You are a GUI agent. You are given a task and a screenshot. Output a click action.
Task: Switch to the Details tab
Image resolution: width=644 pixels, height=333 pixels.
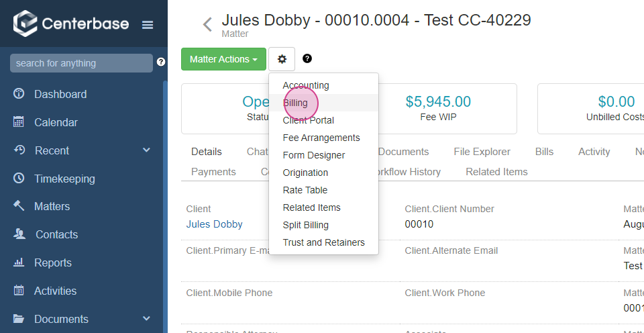[x=207, y=152]
